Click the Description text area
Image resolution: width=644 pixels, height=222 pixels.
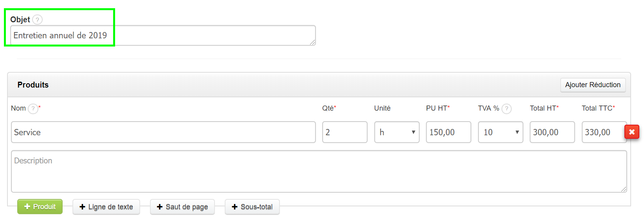[x=319, y=171]
